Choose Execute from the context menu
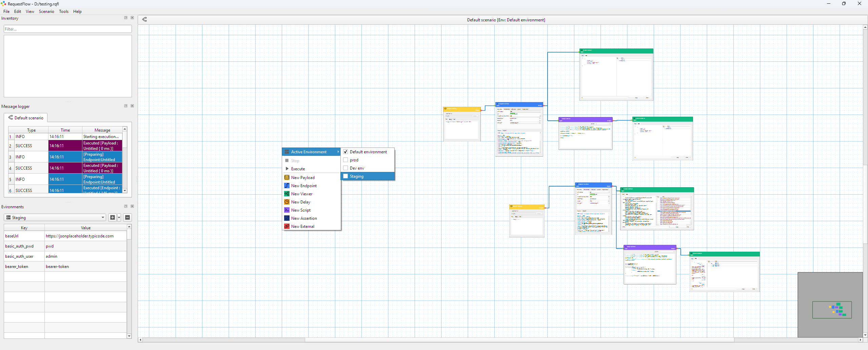 coord(298,169)
